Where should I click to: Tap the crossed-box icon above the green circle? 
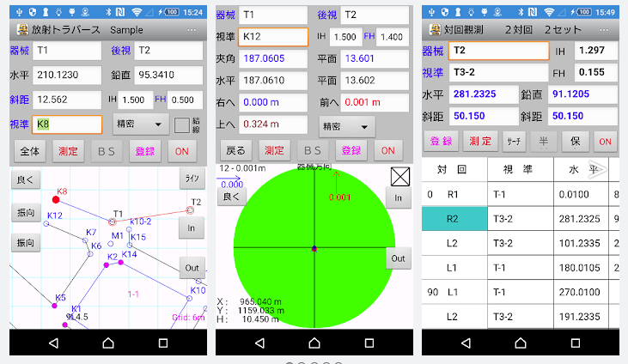coord(399,176)
